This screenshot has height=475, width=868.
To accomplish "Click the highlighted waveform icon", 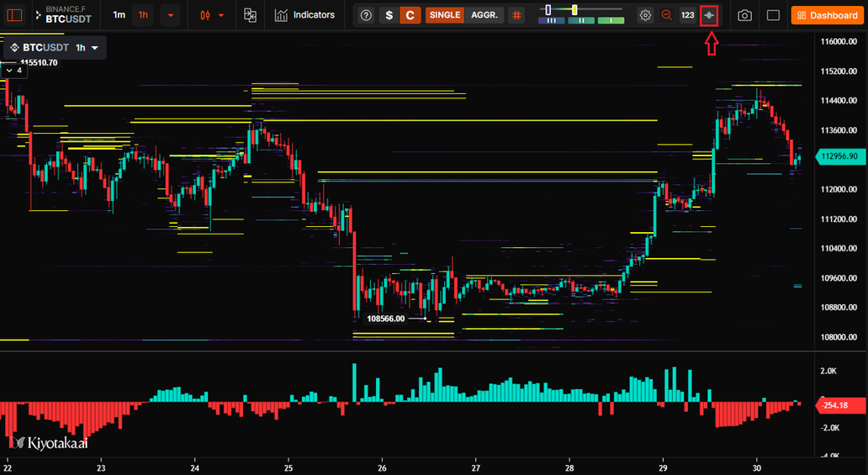I will coord(711,15).
